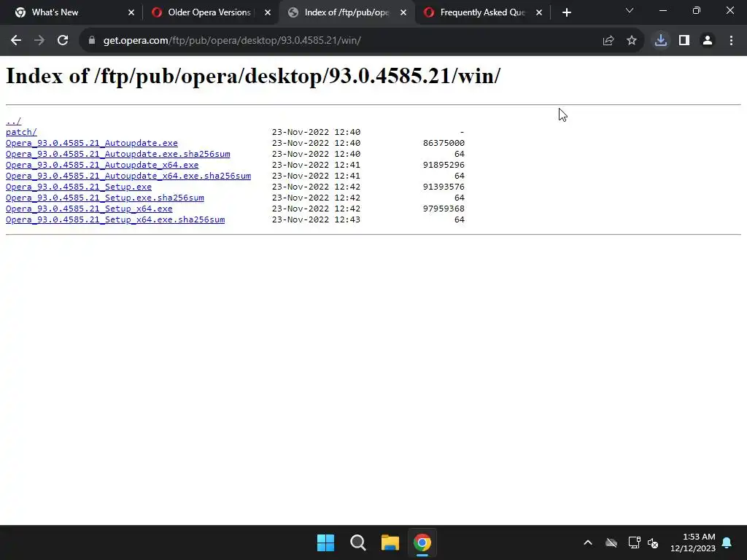Click the page heading Index of /ftp/pub/opera

253,76
